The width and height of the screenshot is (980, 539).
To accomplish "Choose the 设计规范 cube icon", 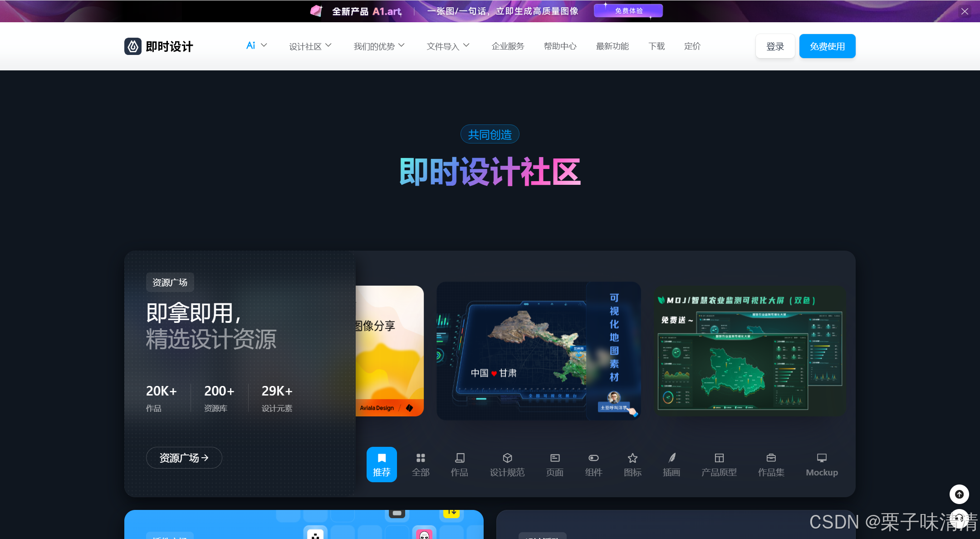I will tap(507, 458).
